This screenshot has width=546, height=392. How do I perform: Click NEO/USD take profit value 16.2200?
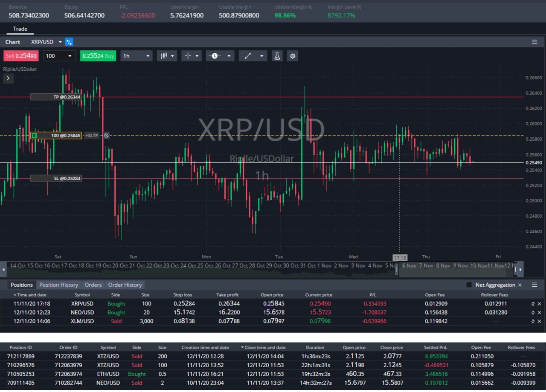[229, 312]
